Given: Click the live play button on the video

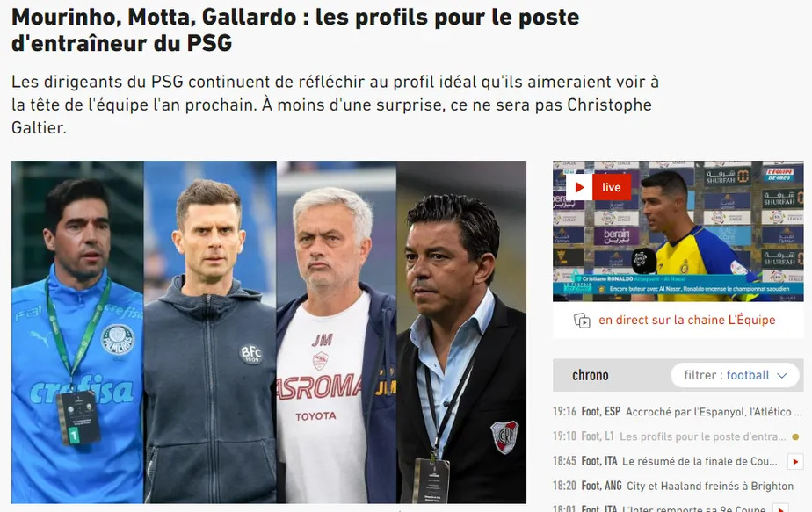Looking at the screenshot, I should [x=579, y=187].
